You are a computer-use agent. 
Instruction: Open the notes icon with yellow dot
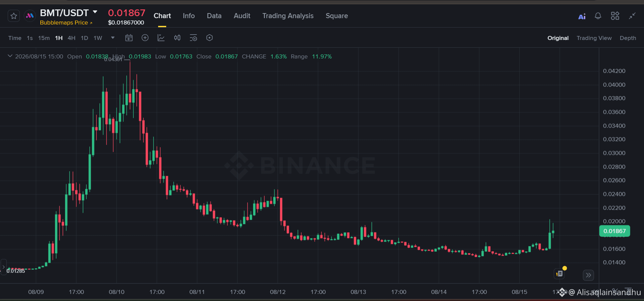[559, 273]
